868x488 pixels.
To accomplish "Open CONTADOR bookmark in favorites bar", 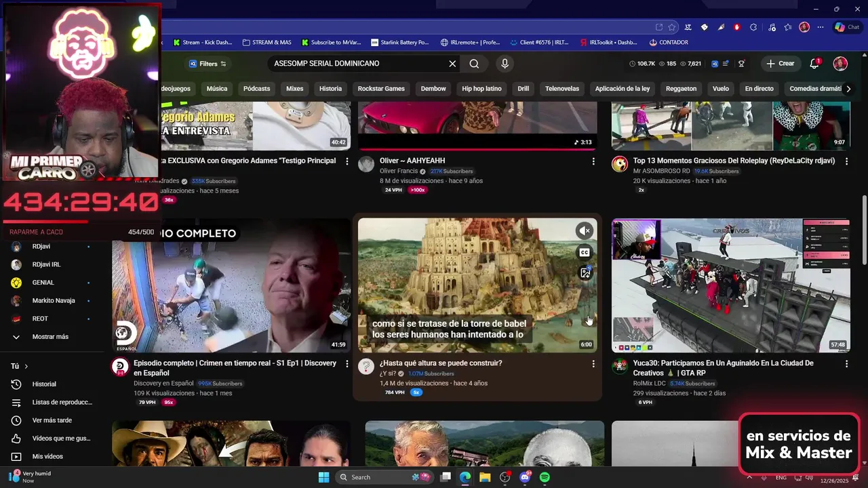I will [669, 42].
